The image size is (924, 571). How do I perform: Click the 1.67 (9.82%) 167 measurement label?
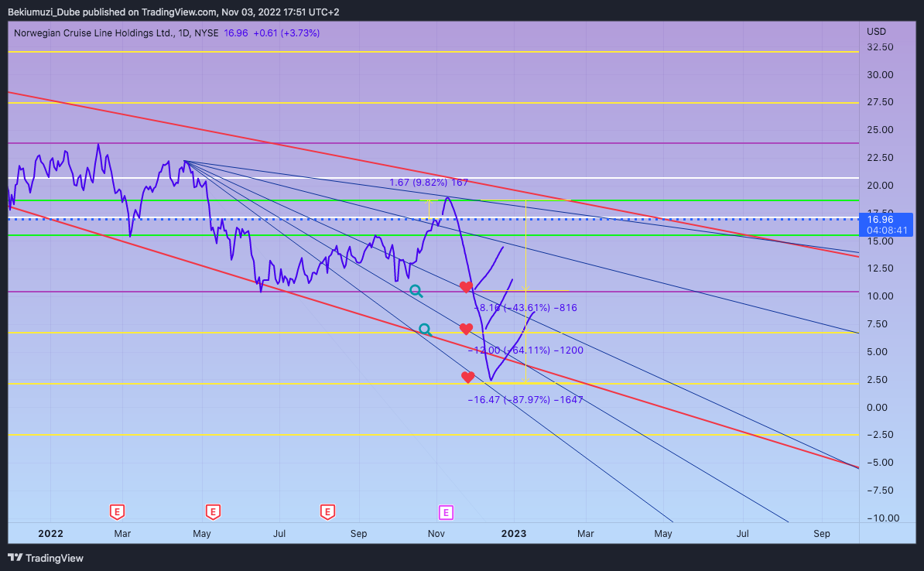429,183
